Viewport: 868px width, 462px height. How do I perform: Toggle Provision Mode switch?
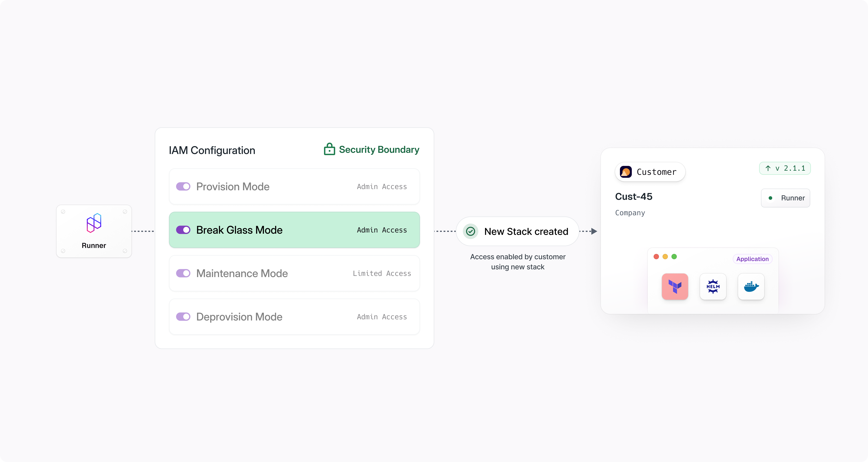[x=183, y=187]
